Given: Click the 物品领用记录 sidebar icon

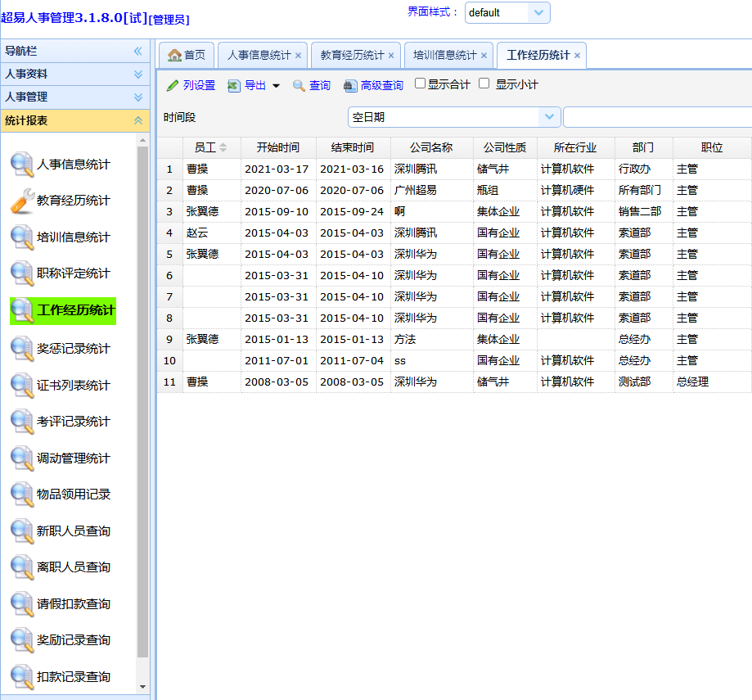Looking at the screenshot, I should click(22, 495).
